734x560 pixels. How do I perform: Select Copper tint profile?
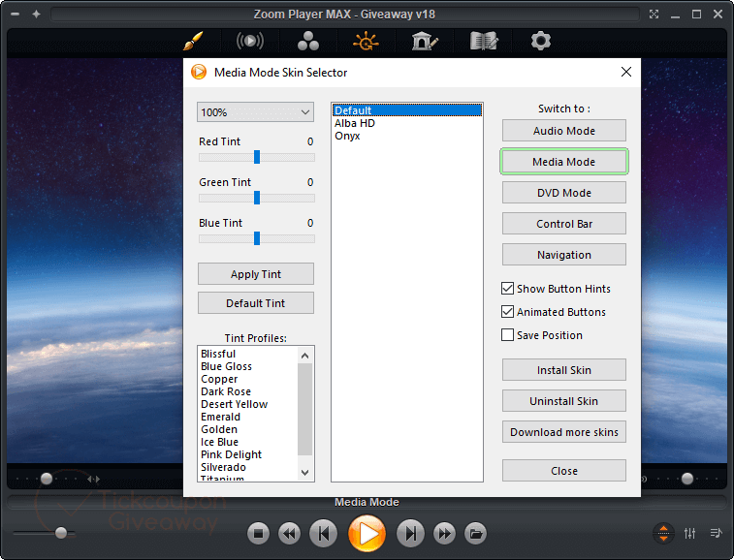click(x=248, y=379)
